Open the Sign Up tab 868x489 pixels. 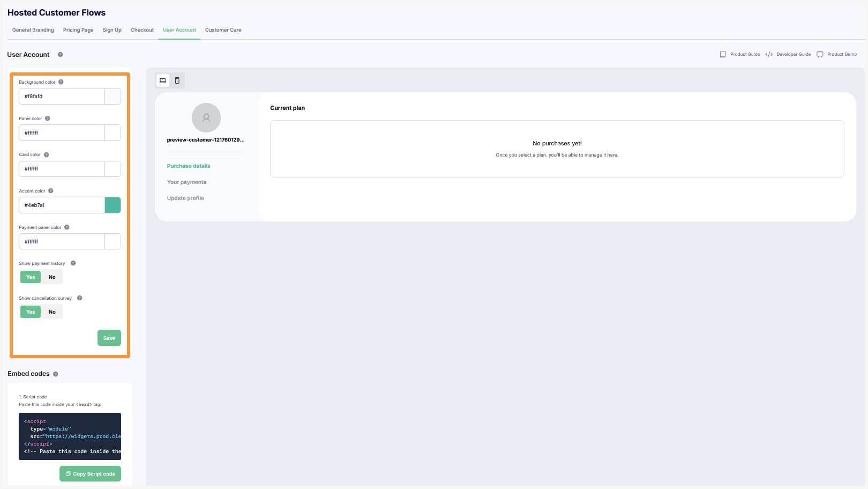[x=112, y=30]
